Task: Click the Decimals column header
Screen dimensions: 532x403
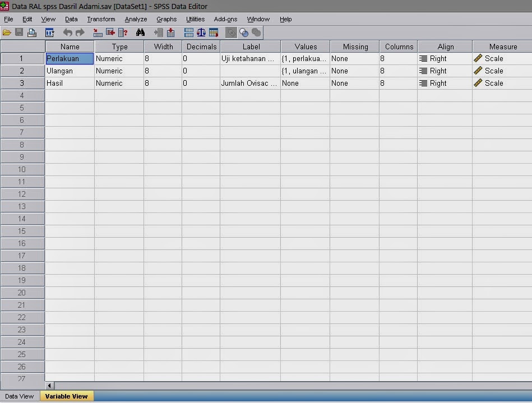Action: (201, 47)
